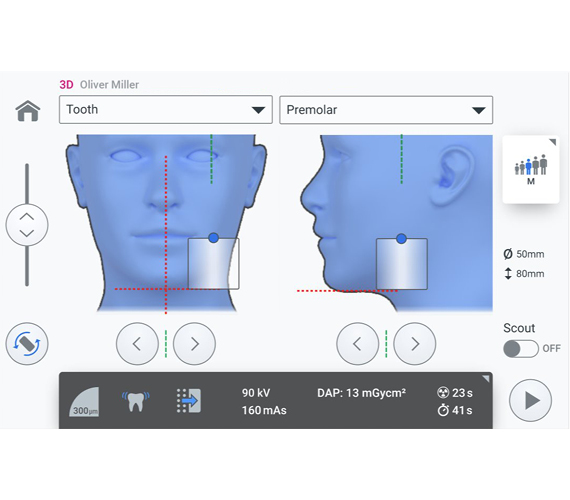Select the 300 µm resolution icon

[84, 402]
